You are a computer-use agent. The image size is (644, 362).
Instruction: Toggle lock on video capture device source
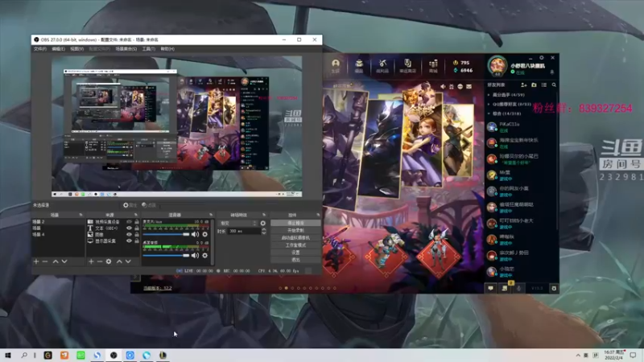(x=137, y=222)
